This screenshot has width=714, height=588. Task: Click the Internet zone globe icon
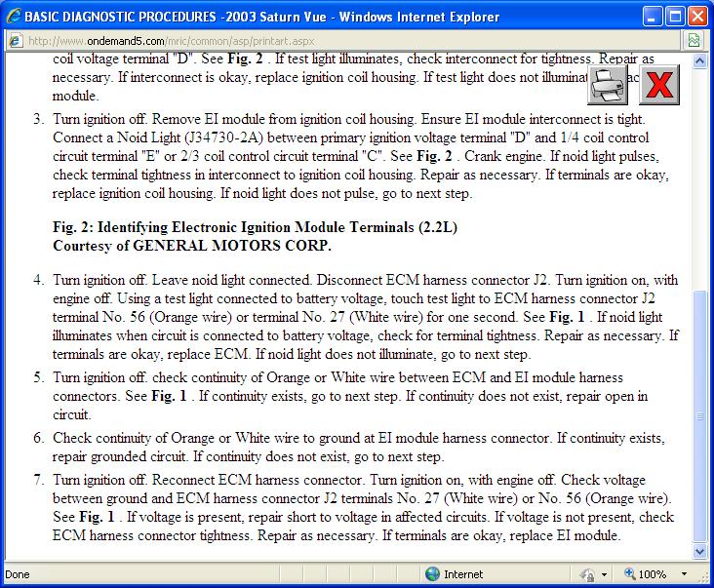pyautogui.click(x=432, y=574)
